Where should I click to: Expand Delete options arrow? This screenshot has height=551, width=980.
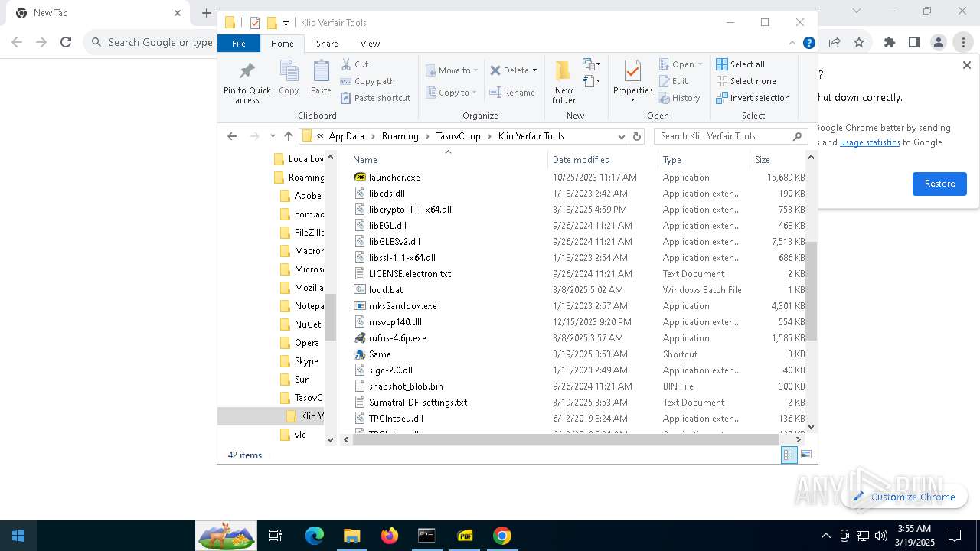pos(534,70)
